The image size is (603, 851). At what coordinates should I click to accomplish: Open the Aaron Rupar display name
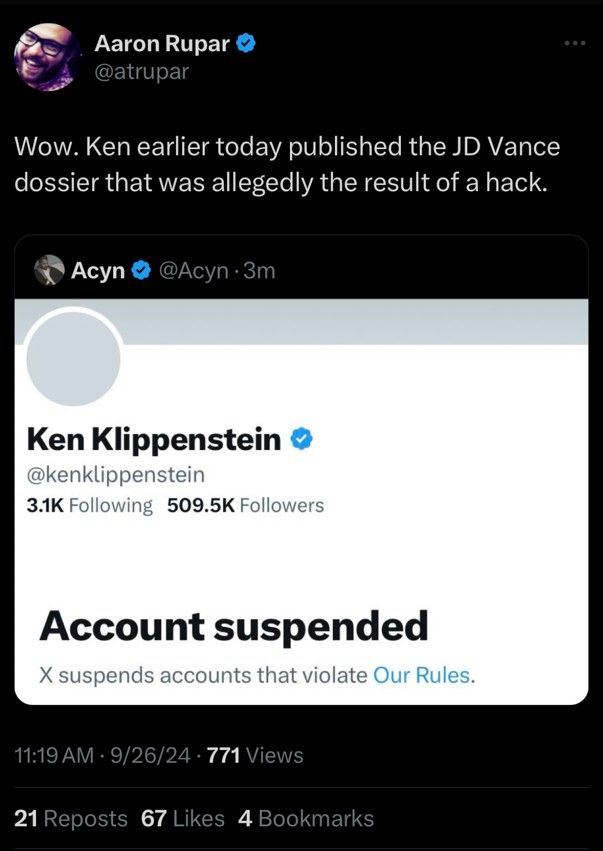pyautogui.click(x=161, y=43)
